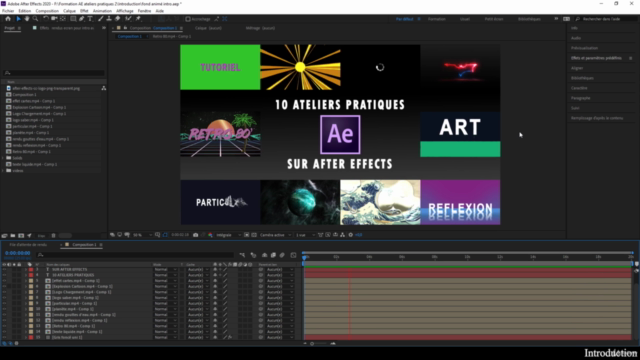
Task: Switch to the Formation workspace
Action: 436,19
